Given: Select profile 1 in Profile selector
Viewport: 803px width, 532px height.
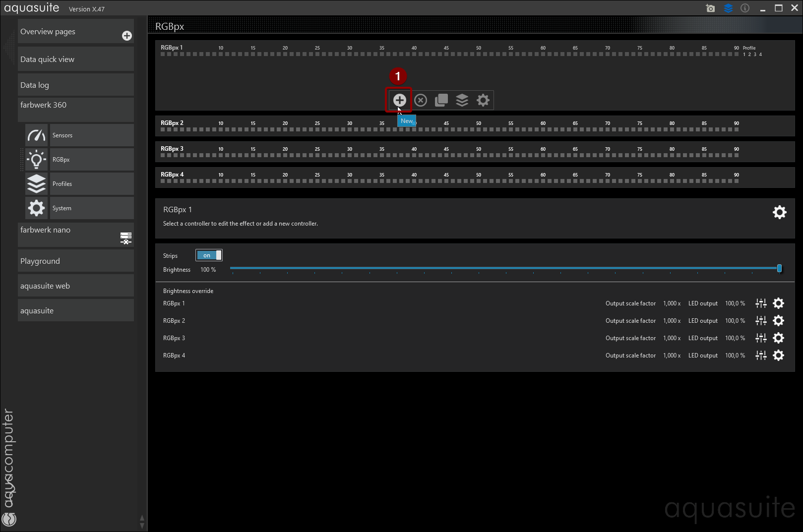Looking at the screenshot, I should 744,55.
